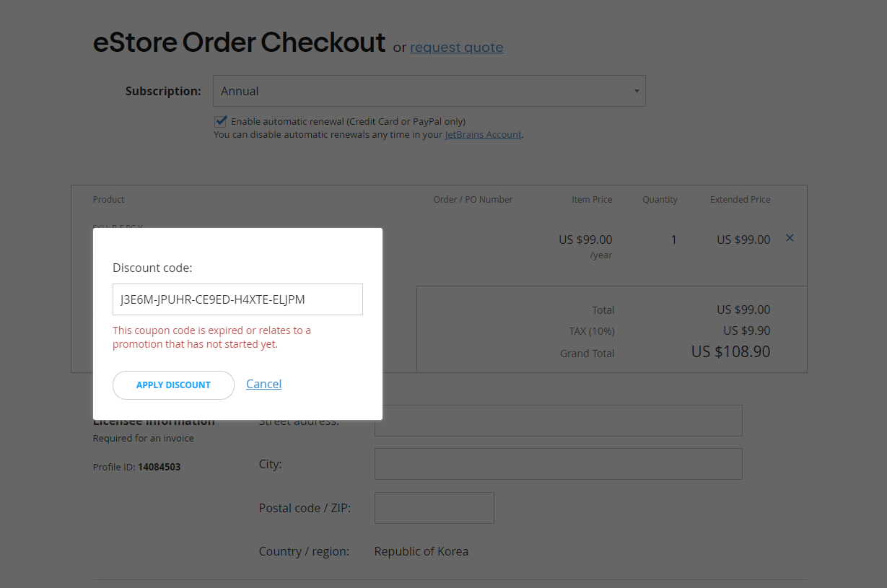
Task: Cancel the discount code dialog
Action: click(264, 384)
